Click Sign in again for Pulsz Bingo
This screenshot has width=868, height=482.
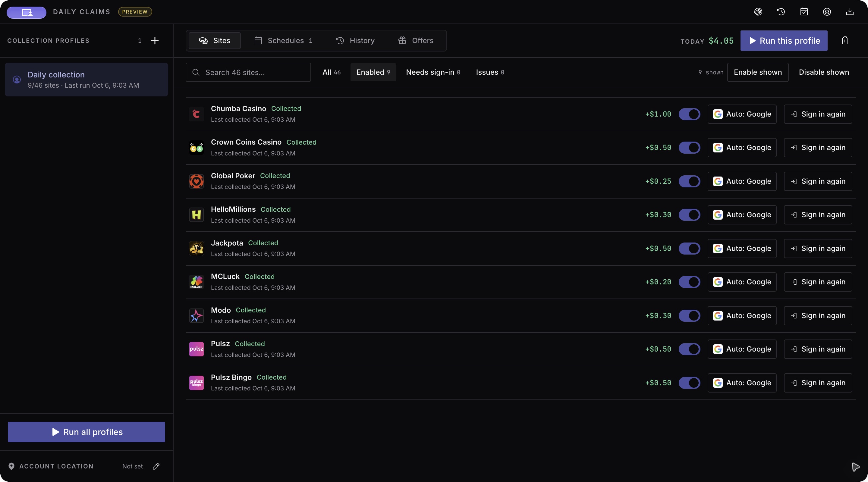click(818, 383)
